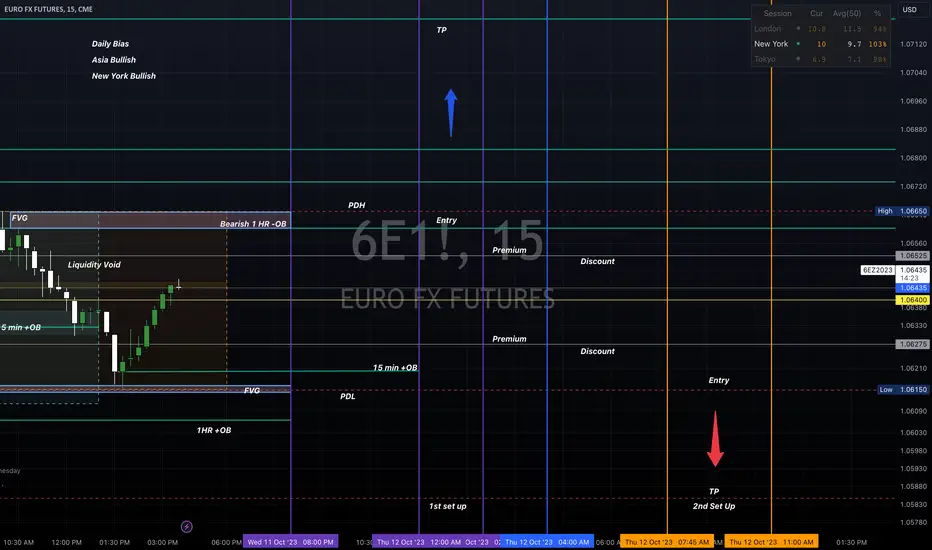
Task: Select the PDL label
Action: click(348, 397)
